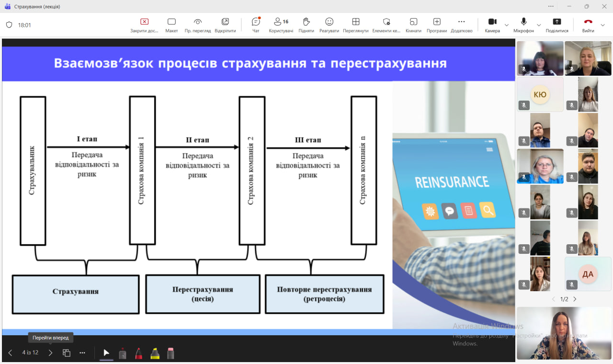Image resolution: width=613 pixels, height=364 pixels.
Task: Expand the dropdown arrow next to Вийти
Action: tap(603, 25)
